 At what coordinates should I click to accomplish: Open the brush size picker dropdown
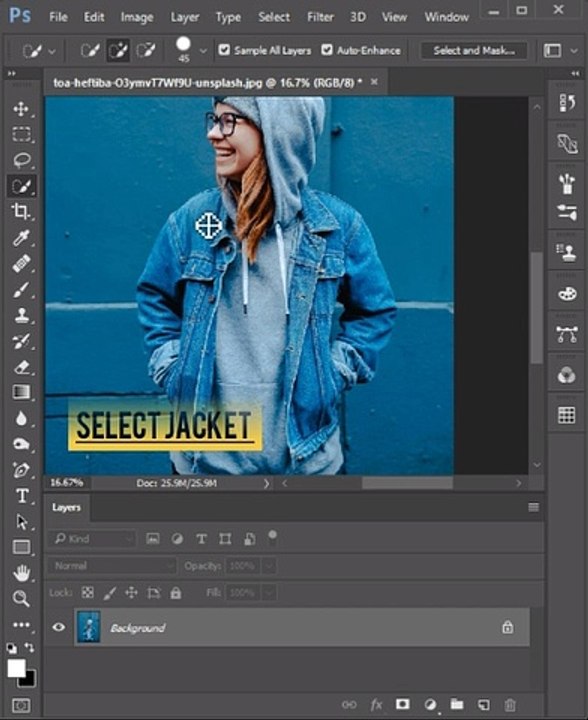[x=203, y=51]
